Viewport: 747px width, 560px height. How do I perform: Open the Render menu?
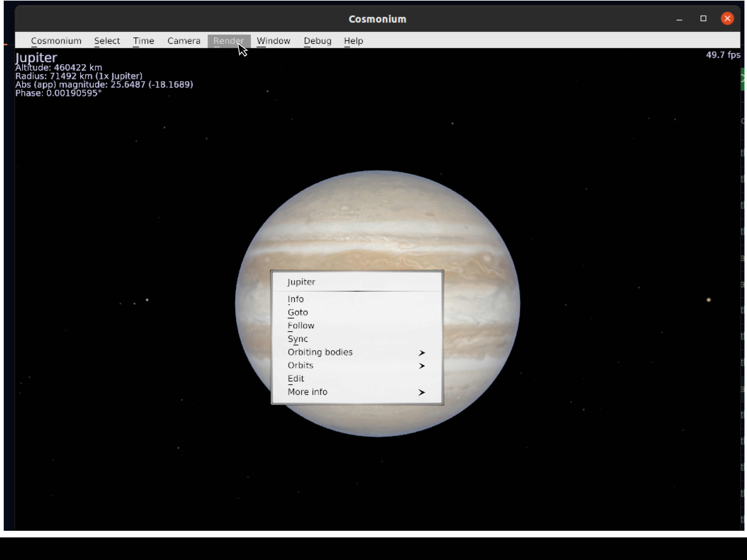click(229, 41)
